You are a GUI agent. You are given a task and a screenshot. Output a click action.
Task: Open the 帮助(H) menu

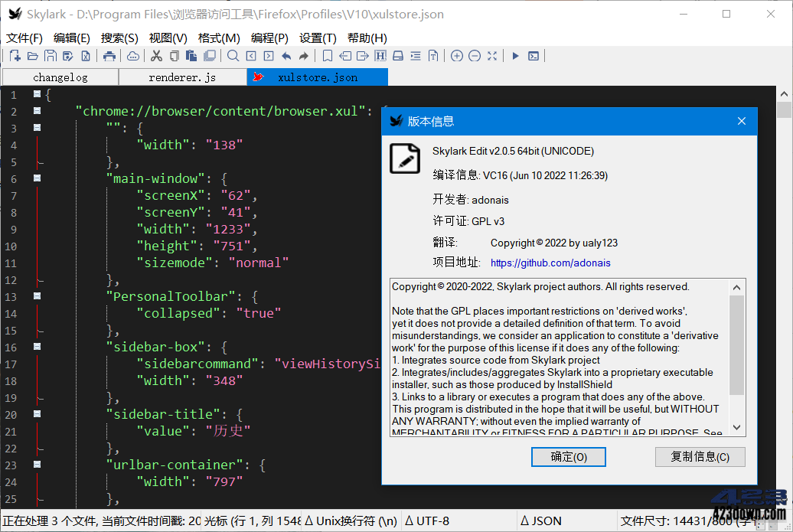click(367, 38)
